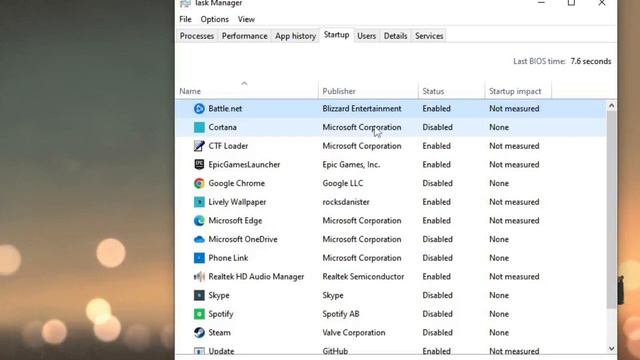
Task: Click the Disabled status of Steam
Action: tap(437, 333)
